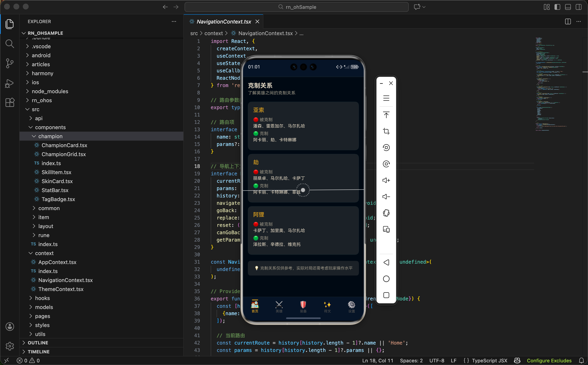Open Run and Debug view
The height and width of the screenshot is (365, 588).
(x=9, y=83)
